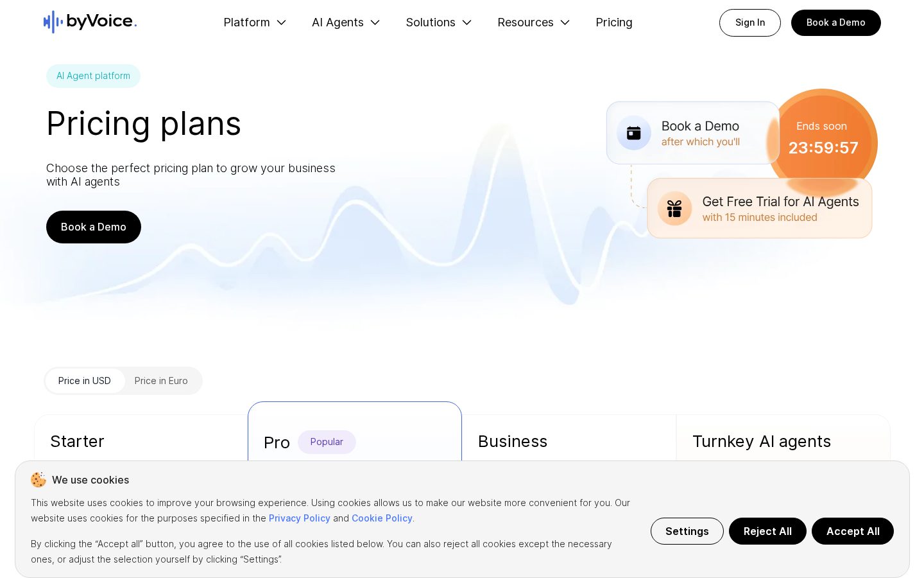Viewport: 924px width, 578px height.
Task: Switch prices to USD
Action: pyautogui.click(x=85, y=381)
